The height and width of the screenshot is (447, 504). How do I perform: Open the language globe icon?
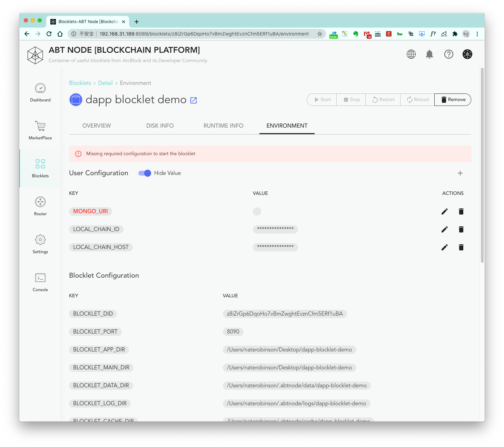tap(411, 54)
